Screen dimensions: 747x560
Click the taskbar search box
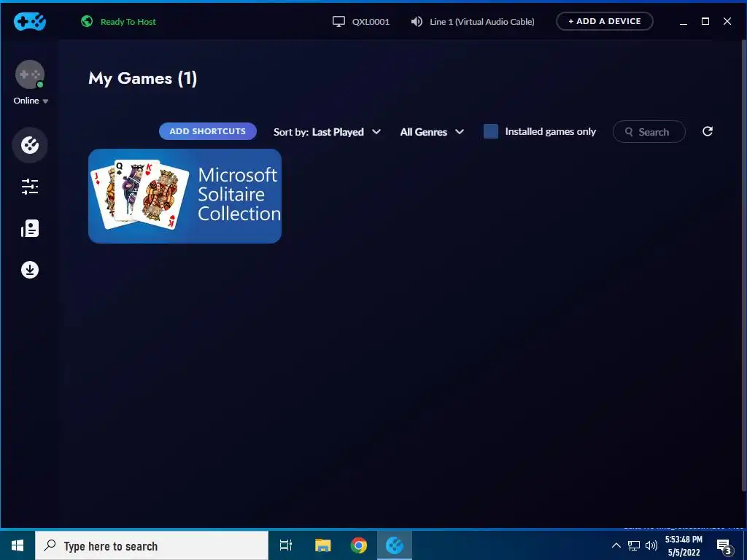click(152, 545)
